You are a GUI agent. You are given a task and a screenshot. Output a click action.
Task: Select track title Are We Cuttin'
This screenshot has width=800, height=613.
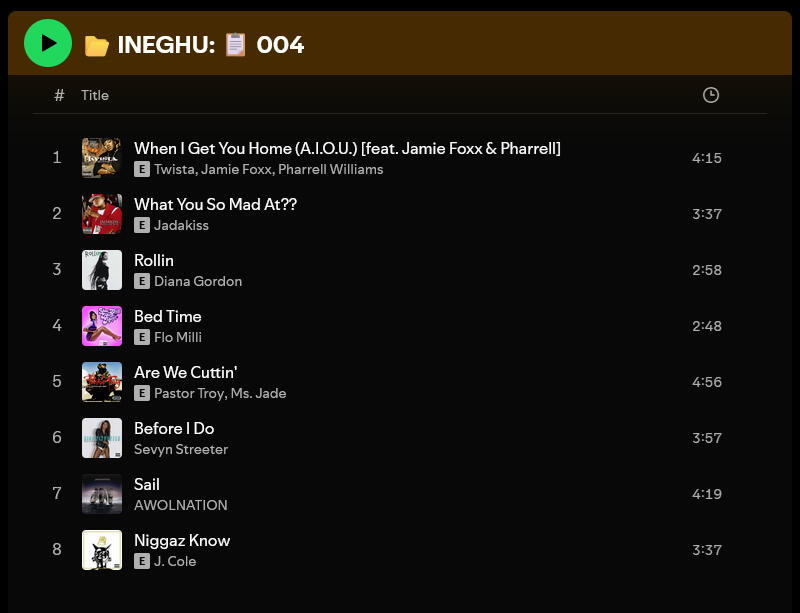tap(185, 373)
